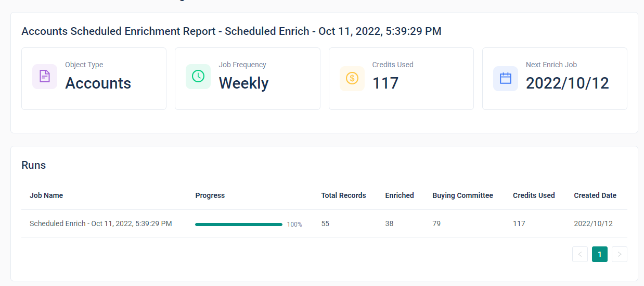Click the blue calendar Next Enrich Job icon
644x286 pixels.
point(506,79)
